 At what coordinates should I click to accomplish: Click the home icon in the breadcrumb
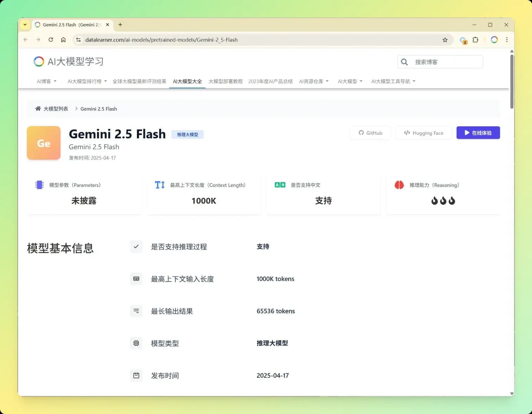38,108
